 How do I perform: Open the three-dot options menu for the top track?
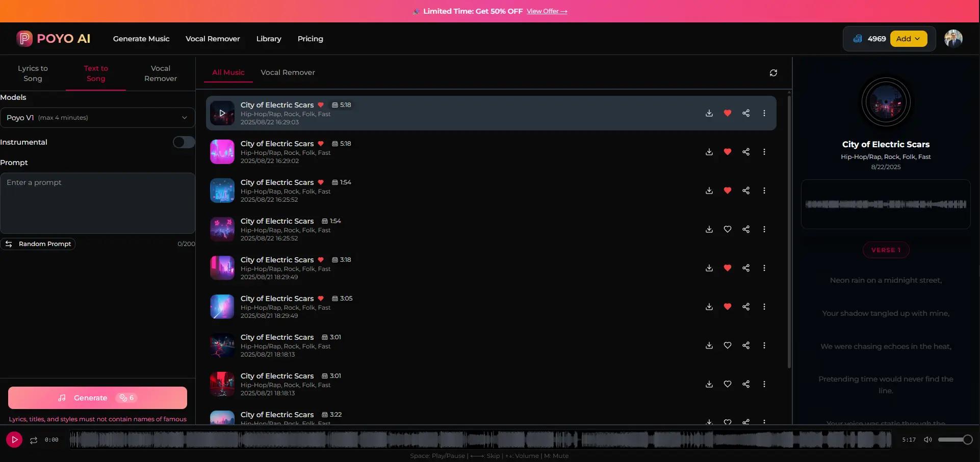[764, 113]
